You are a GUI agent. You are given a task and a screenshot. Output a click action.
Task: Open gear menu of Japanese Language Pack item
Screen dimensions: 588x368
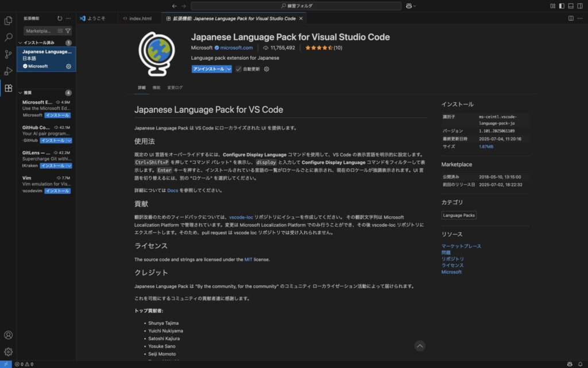point(69,67)
